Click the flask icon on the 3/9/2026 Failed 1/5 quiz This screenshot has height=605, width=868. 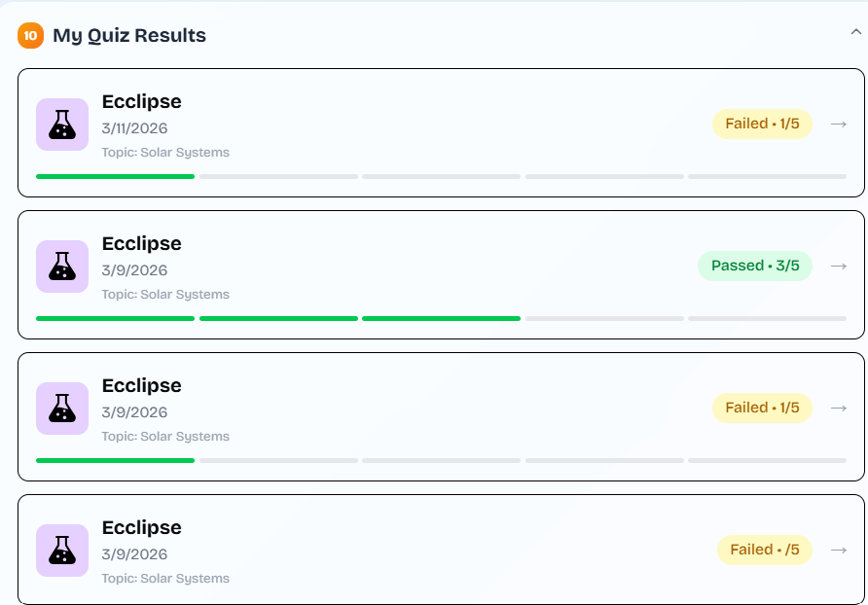coord(62,409)
